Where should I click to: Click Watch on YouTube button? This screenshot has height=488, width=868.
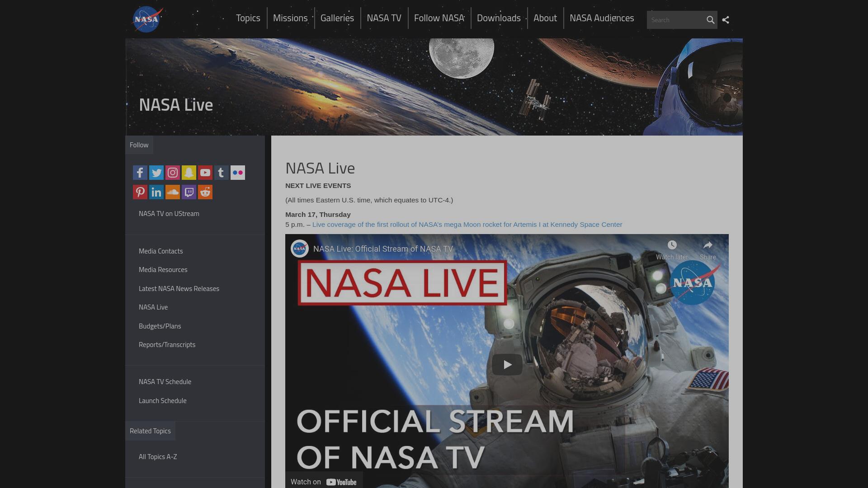(324, 482)
